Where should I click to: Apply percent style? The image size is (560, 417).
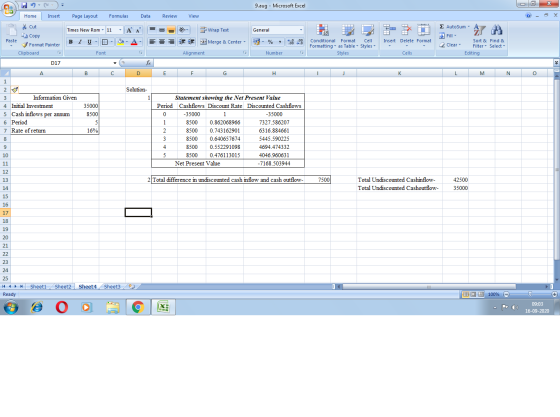click(270, 42)
